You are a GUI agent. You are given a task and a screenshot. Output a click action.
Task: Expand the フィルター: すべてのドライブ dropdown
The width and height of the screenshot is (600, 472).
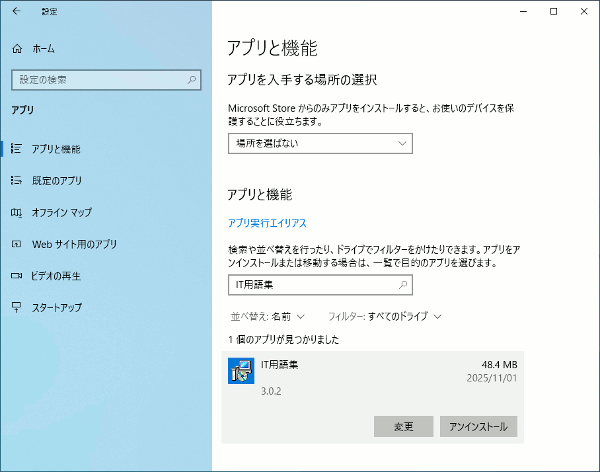coord(385,316)
